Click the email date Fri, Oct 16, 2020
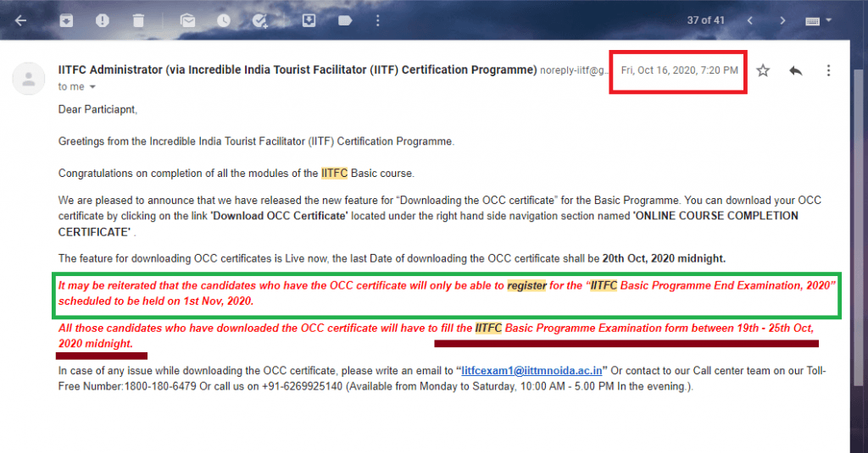The height and width of the screenshot is (453, 868). point(679,70)
